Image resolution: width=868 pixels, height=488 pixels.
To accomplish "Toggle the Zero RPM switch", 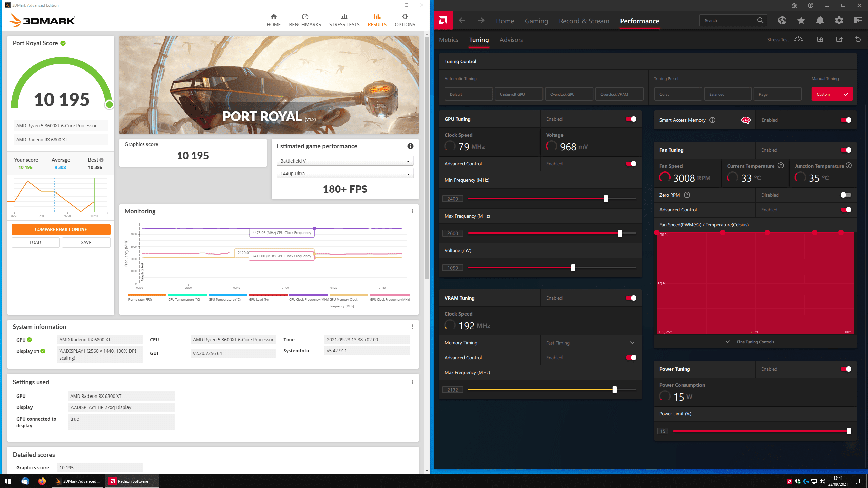I will click(846, 195).
